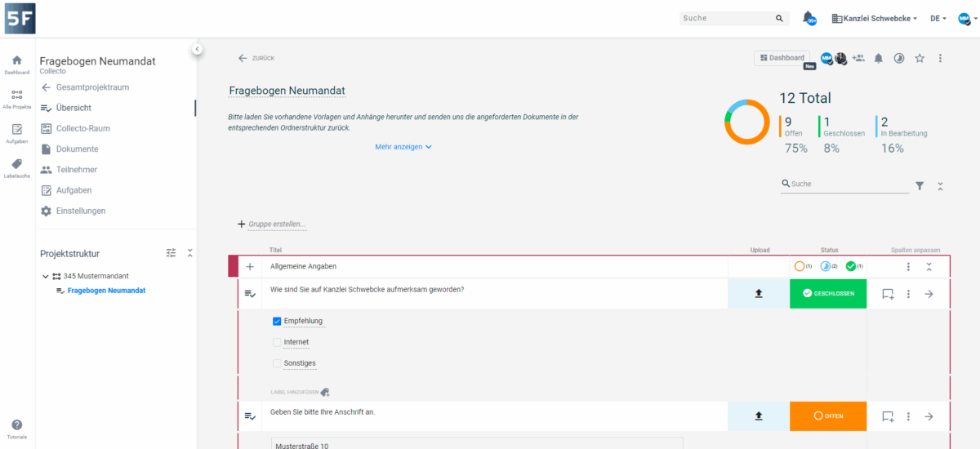Viewport: 980px width, 449px height.
Task: Click the add participants icon
Action: pyautogui.click(x=858, y=58)
